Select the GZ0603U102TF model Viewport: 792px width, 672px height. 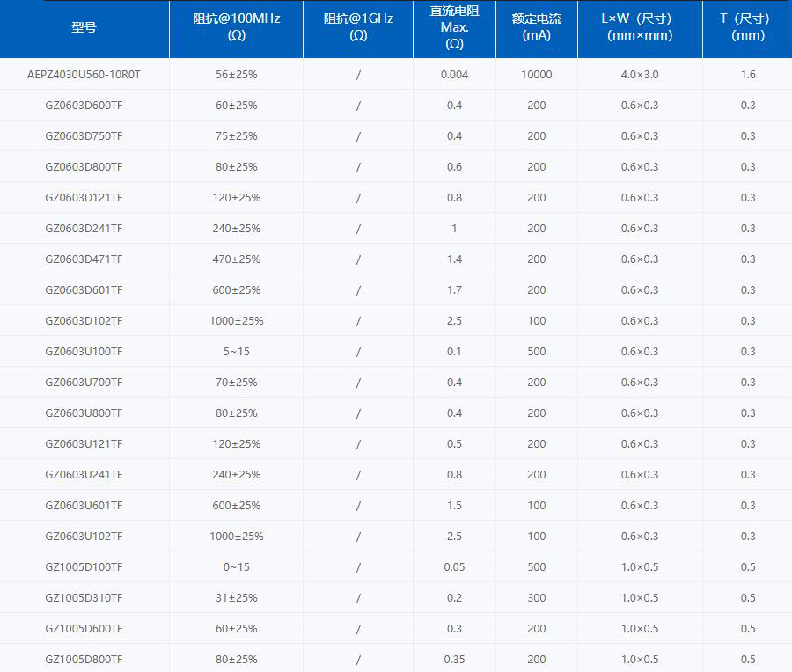point(84,537)
